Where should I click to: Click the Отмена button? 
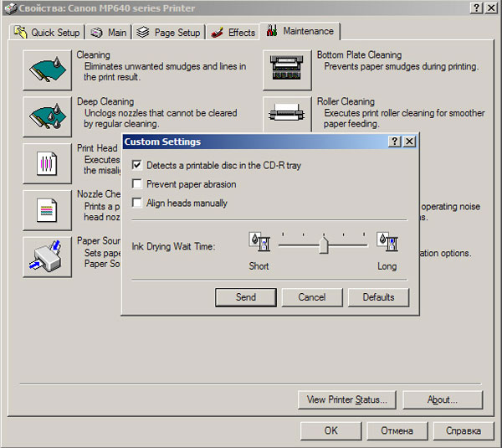(397, 430)
